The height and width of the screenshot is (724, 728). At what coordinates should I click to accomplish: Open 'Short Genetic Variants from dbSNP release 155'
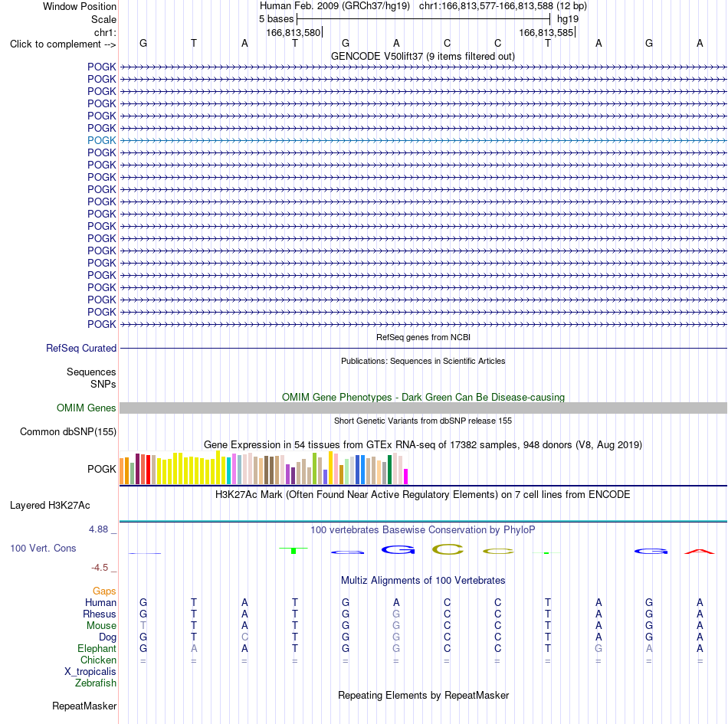[423, 421]
